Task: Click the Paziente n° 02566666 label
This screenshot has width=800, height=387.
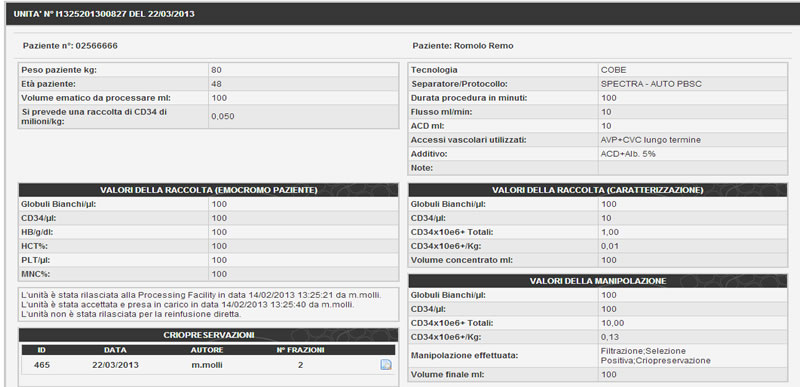Action: [70, 46]
